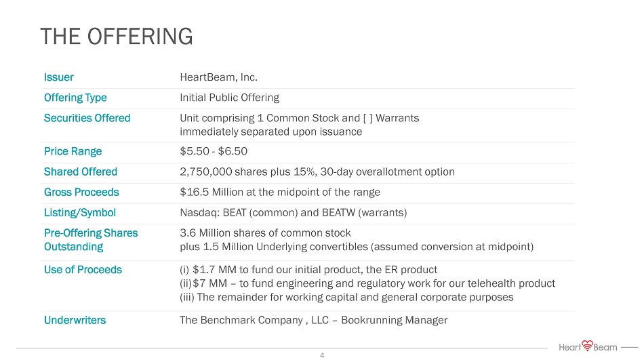Select the Offering Type label
644x362 pixels.
75,98
